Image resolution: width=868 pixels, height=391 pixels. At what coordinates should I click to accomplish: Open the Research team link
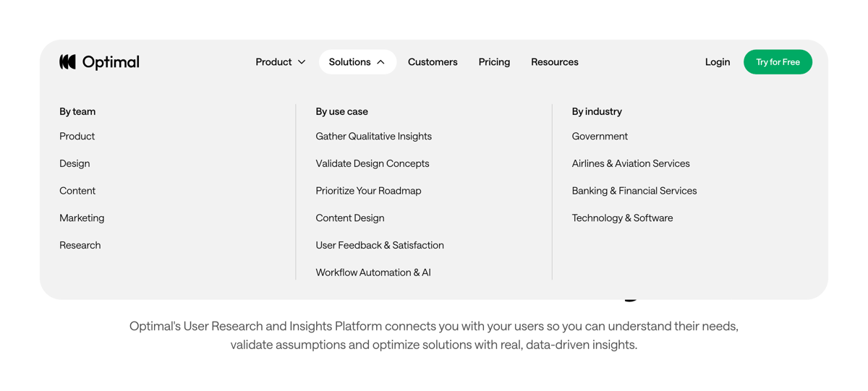[x=80, y=246]
